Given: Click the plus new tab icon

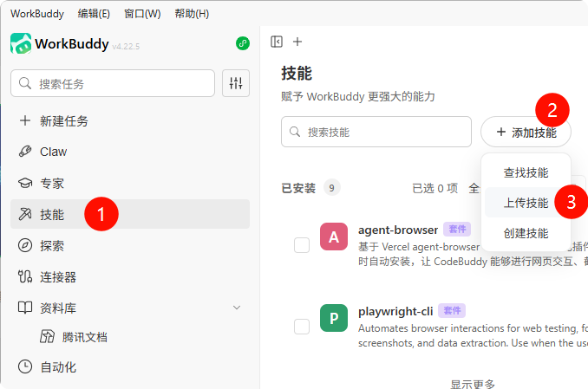Looking at the screenshot, I should click(297, 42).
